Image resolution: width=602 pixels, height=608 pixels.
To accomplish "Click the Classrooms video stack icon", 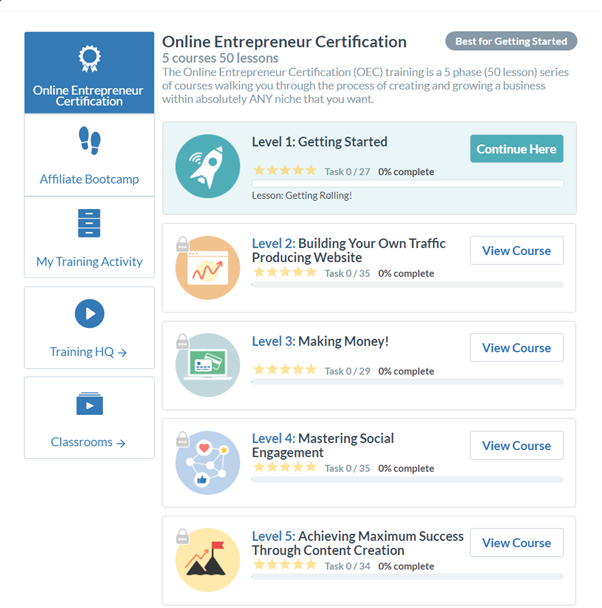I will (x=90, y=403).
